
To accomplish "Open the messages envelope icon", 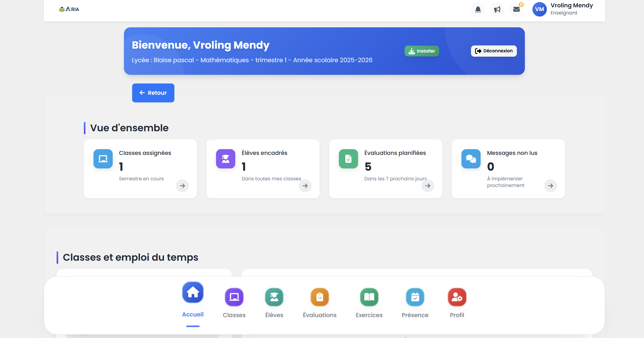I will [x=516, y=9].
